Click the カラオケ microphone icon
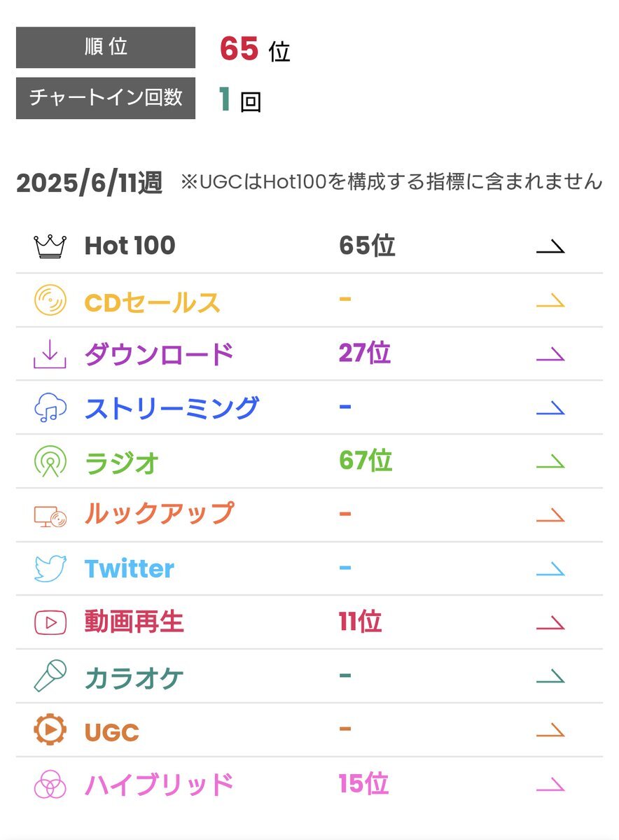This screenshot has width=619, height=840. (x=50, y=676)
